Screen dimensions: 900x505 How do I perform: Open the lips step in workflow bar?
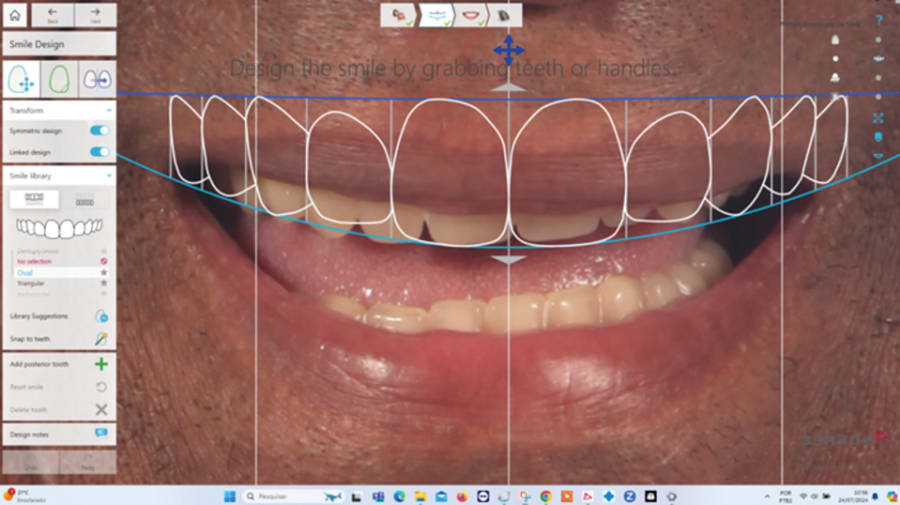[471, 15]
